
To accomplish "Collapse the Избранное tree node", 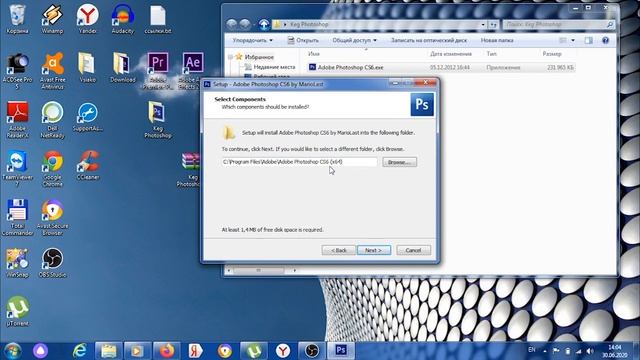I will (231, 57).
